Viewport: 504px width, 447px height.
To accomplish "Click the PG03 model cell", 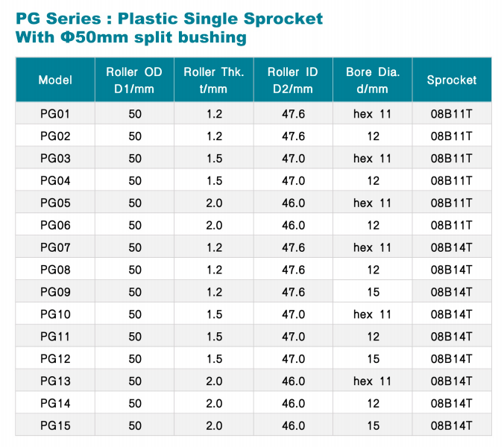I will tap(55, 159).
